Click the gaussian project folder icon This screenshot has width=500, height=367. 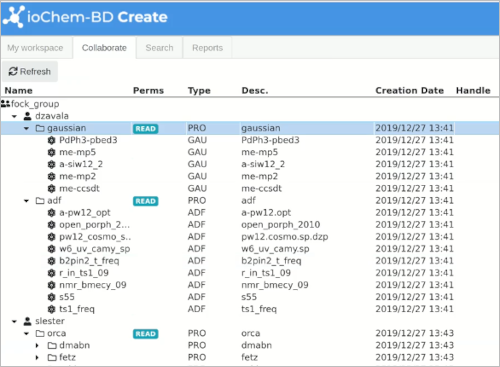(40, 128)
